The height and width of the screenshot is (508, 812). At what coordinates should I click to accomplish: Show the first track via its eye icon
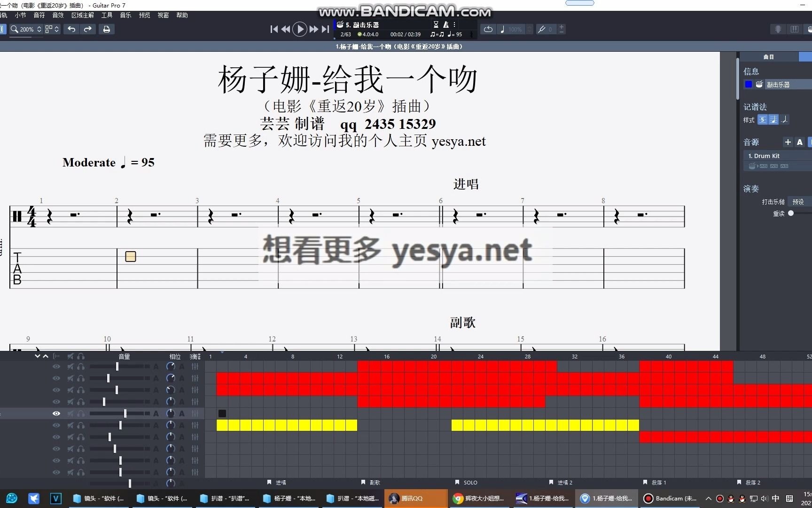(56, 366)
